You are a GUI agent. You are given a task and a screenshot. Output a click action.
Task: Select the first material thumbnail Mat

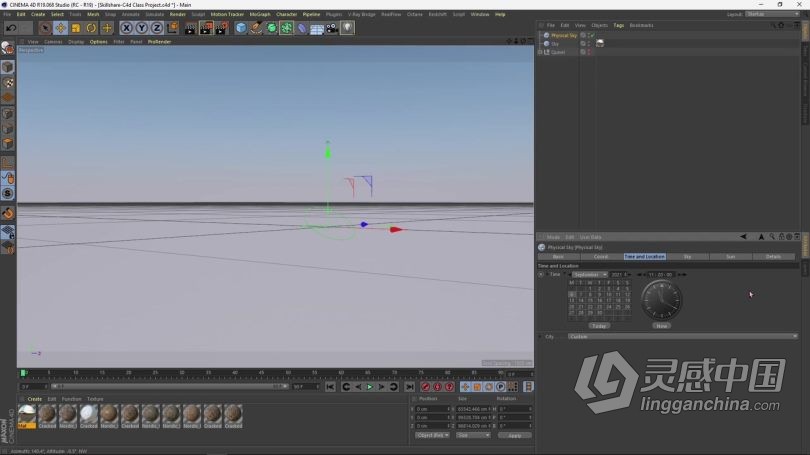[27, 416]
